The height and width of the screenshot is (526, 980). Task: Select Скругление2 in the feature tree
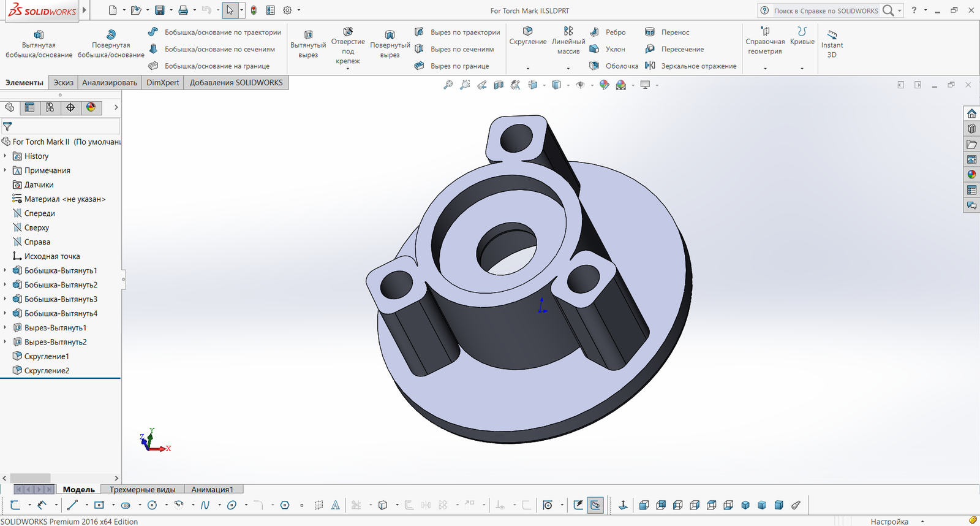[x=47, y=370]
